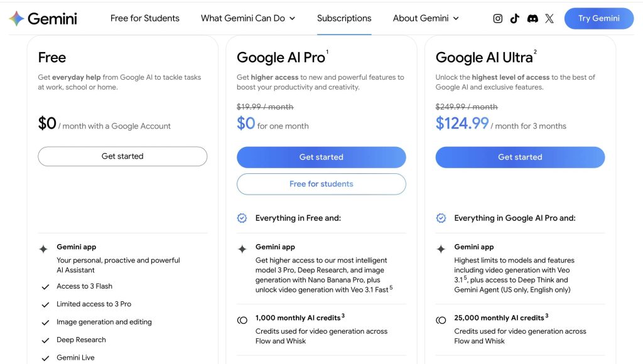Viewport: 643px width, 364px height.
Task: Open the Discord community icon
Action: tap(532, 19)
